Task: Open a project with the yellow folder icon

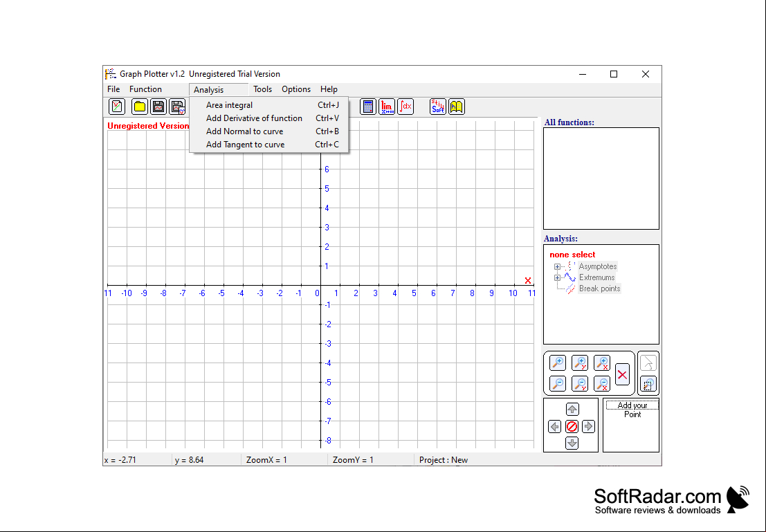Action: tap(140, 107)
